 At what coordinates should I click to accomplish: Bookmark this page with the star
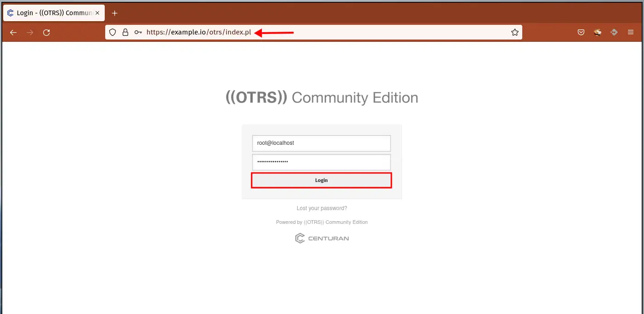(515, 33)
